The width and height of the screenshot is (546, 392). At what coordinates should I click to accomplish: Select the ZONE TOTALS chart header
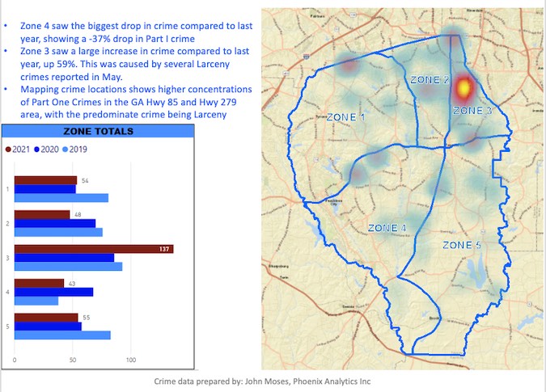99,132
